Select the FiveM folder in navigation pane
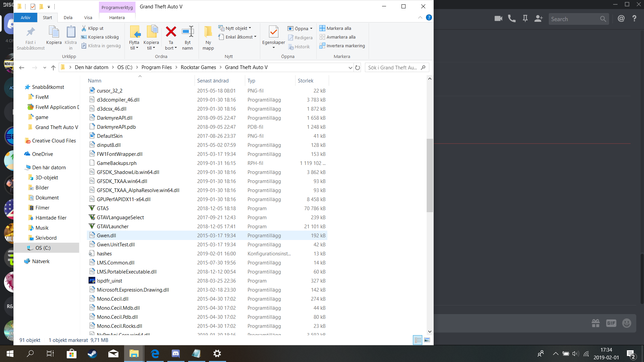 coord(42,97)
